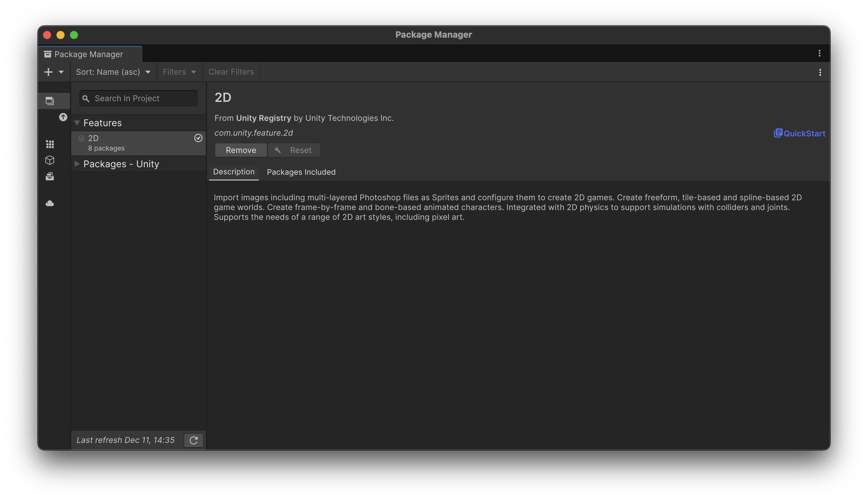868x500 pixels.
Task: Open the Services cloud sidebar icon
Action: (x=50, y=204)
